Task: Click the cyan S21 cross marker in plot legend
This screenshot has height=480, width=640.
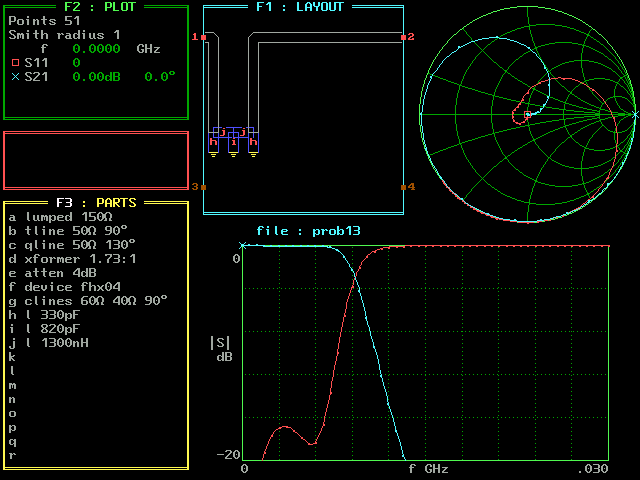Action: (x=16, y=77)
